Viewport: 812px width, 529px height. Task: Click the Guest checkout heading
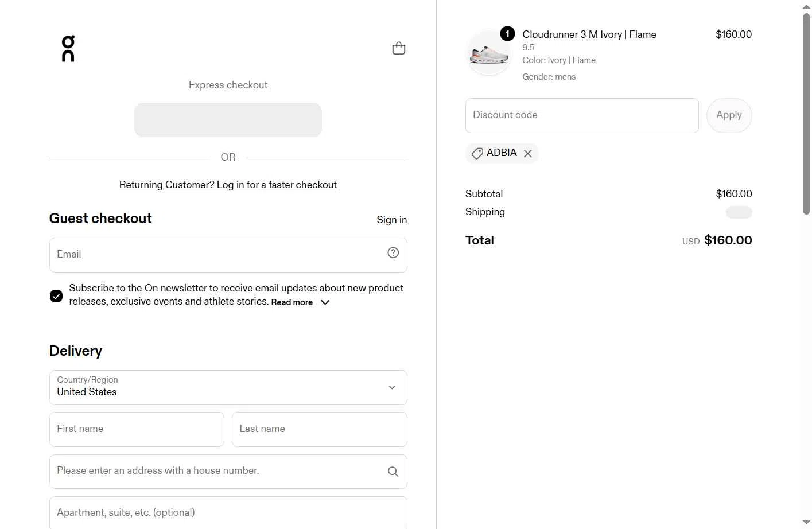100,219
